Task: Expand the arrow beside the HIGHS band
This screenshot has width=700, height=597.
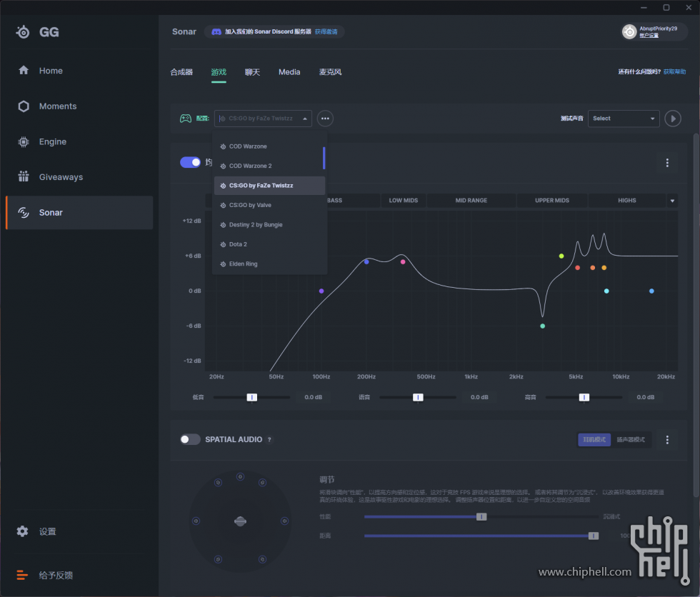Action: (672, 201)
